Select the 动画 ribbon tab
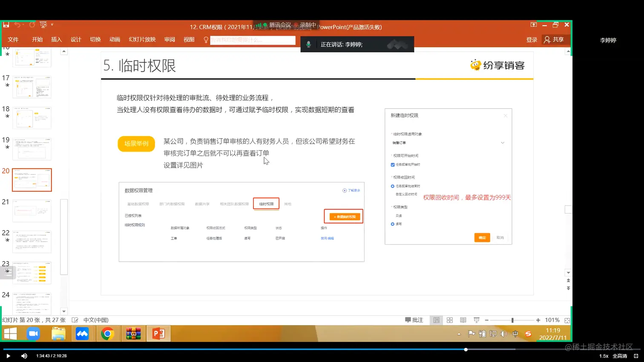Viewport: 644px width, 362px height. coord(115,40)
